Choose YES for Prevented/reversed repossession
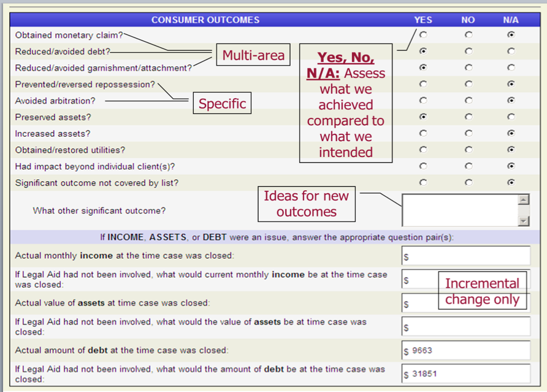This screenshot has width=547, height=392. (x=423, y=84)
